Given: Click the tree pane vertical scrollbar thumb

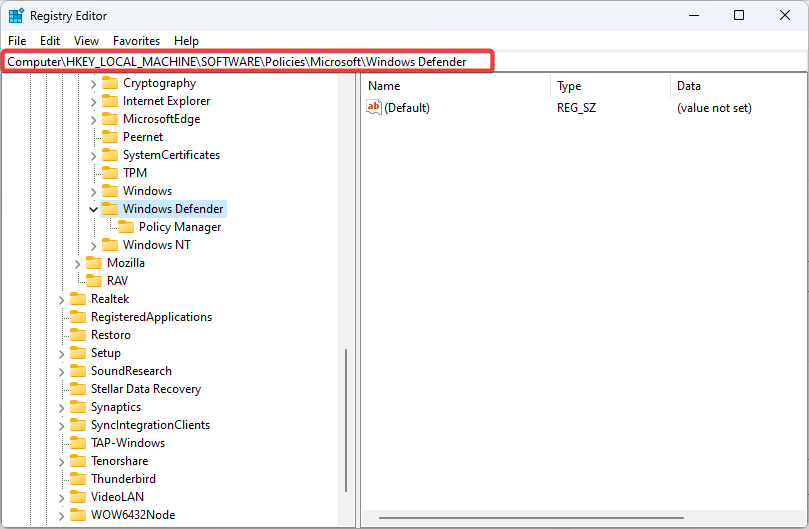Looking at the screenshot, I should [x=346, y=420].
